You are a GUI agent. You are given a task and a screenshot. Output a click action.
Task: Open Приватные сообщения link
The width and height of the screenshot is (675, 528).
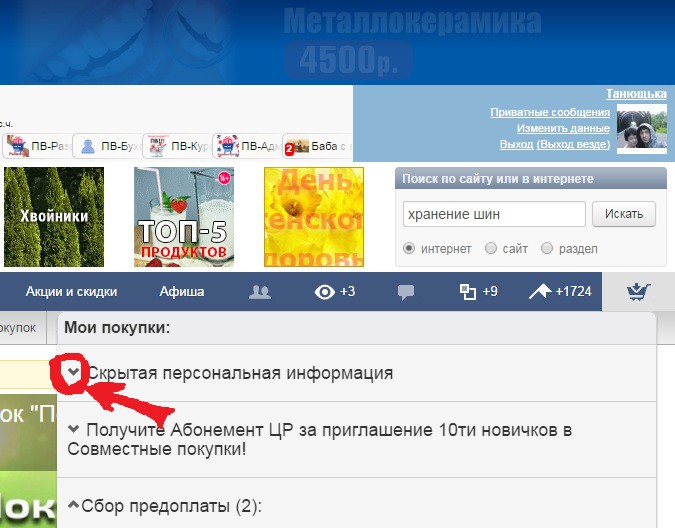(550, 113)
